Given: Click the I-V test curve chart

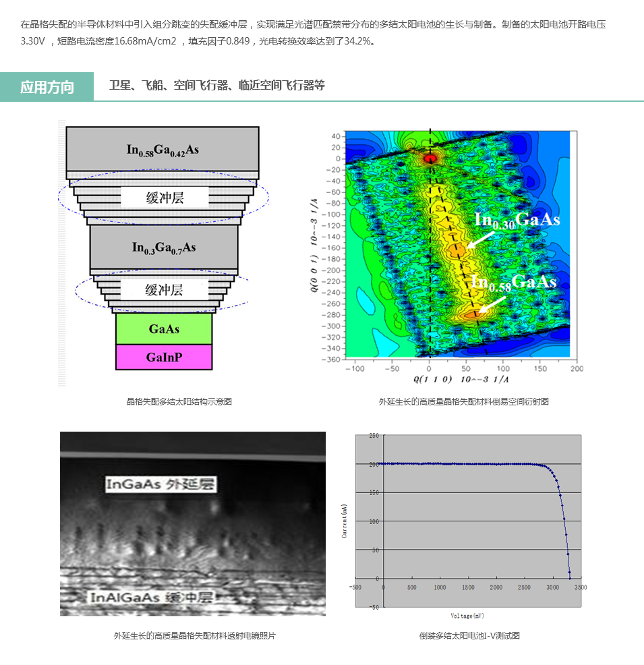Looking at the screenshot, I should [464, 526].
